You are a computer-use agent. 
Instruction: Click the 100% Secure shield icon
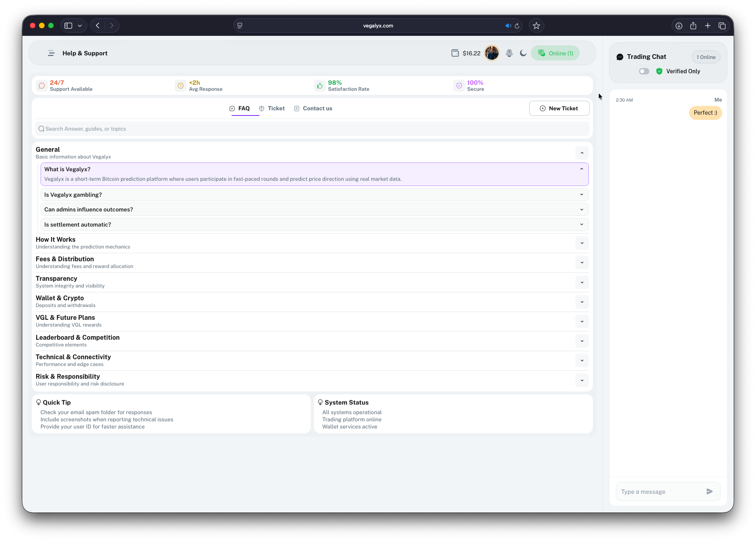459,86
